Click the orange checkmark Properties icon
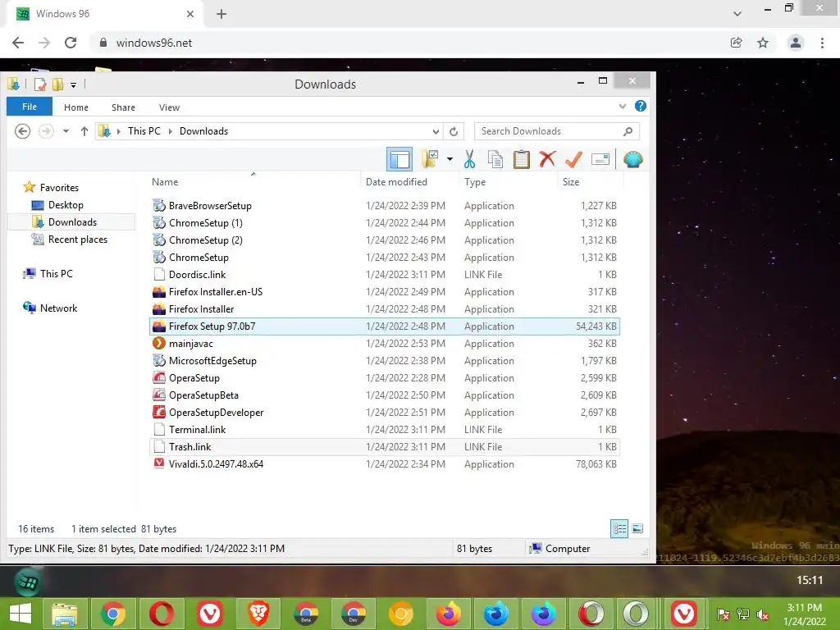 click(573, 159)
